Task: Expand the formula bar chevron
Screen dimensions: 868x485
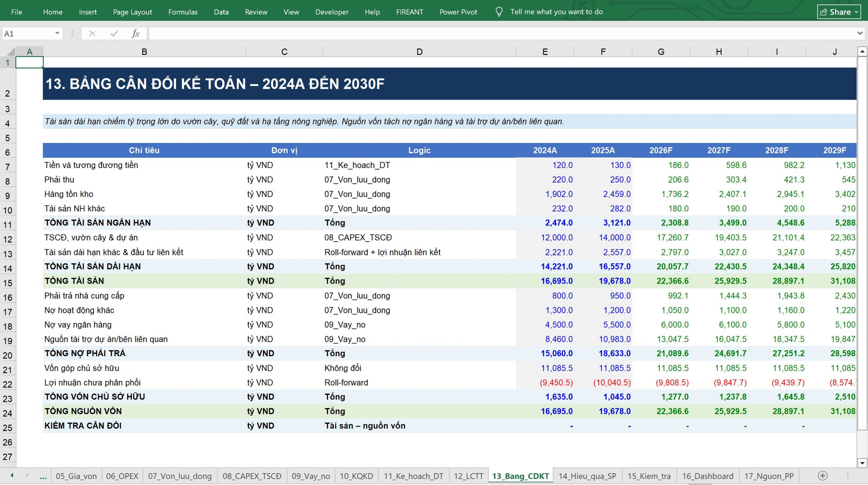Action: click(x=860, y=33)
